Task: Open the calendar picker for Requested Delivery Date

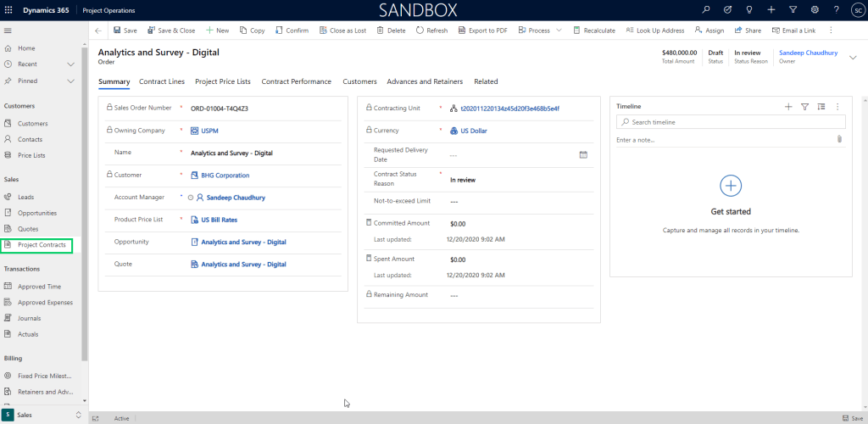Action: [583, 154]
